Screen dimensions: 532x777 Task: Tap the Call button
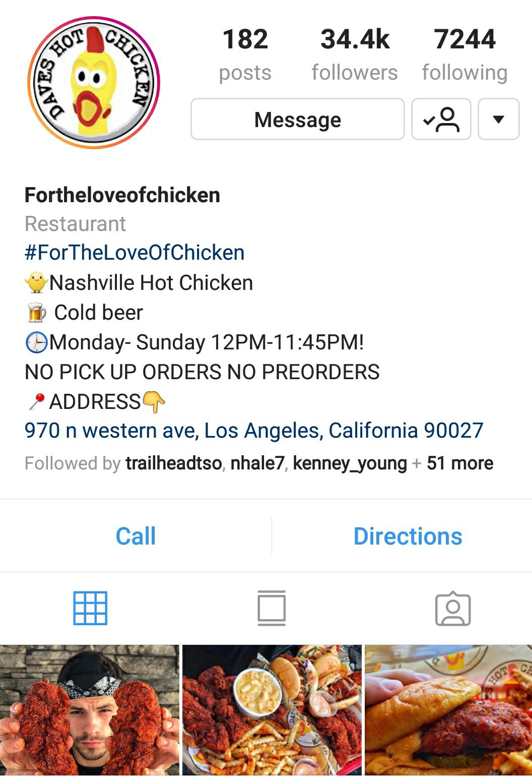click(x=136, y=536)
